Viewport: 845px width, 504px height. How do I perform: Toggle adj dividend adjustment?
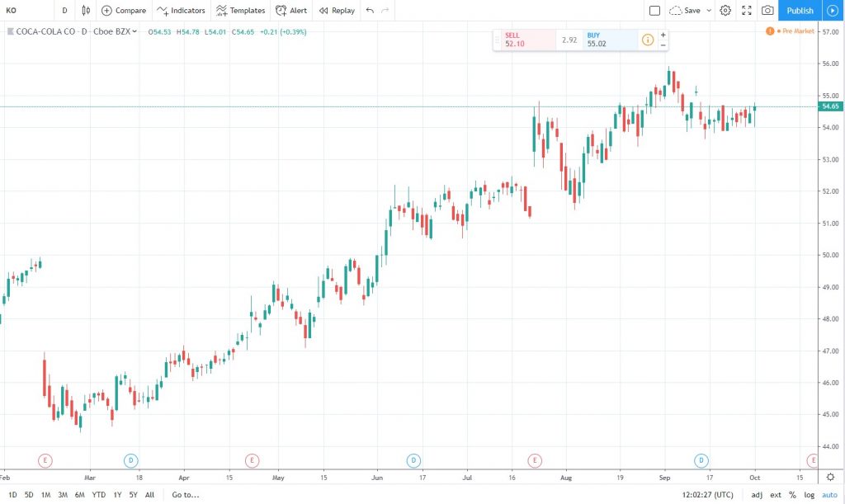tap(757, 495)
